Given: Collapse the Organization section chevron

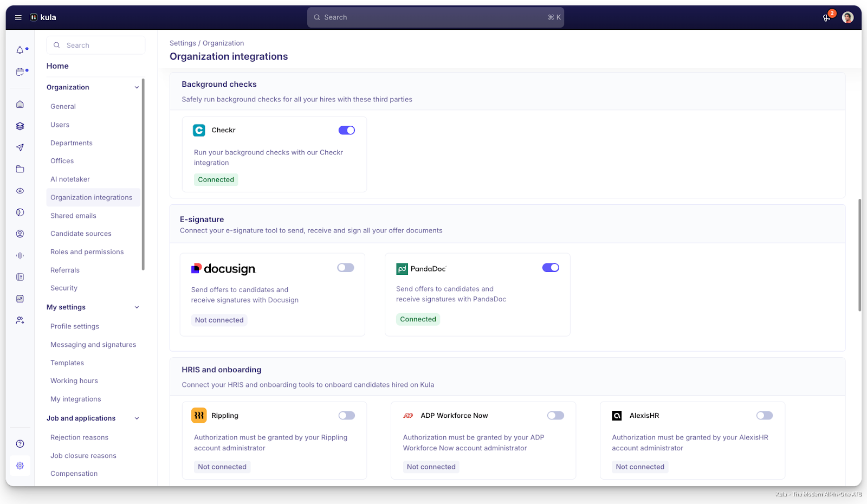Looking at the screenshot, I should [137, 87].
